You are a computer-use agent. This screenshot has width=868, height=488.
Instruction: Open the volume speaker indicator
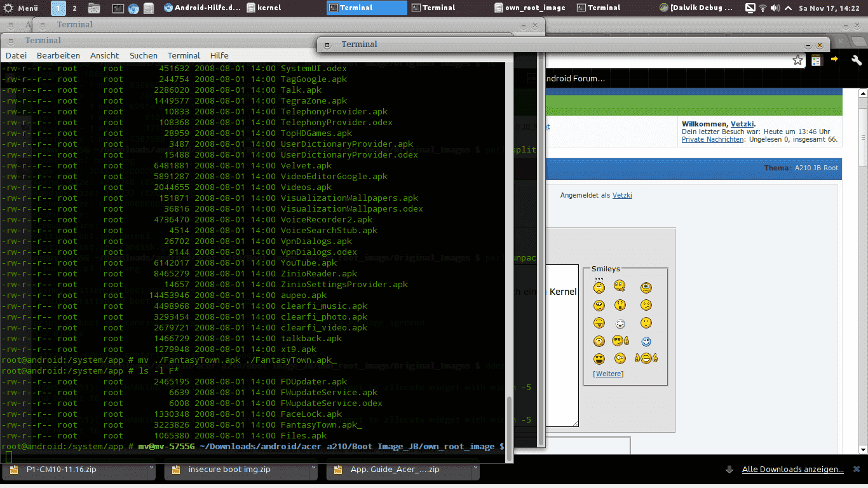pos(775,8)
